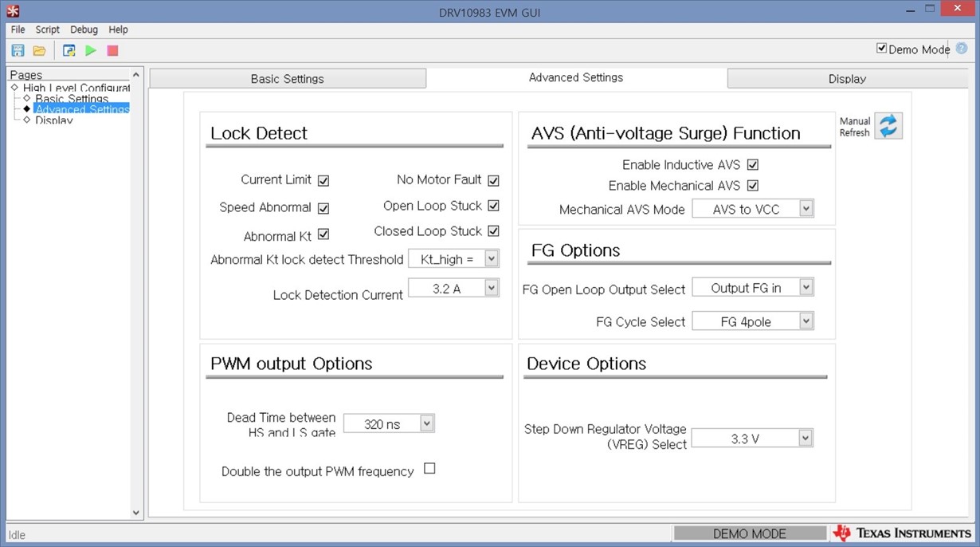Screen dimensions: 980x547
Task: Open the Script menu
Action: [47, 30]
